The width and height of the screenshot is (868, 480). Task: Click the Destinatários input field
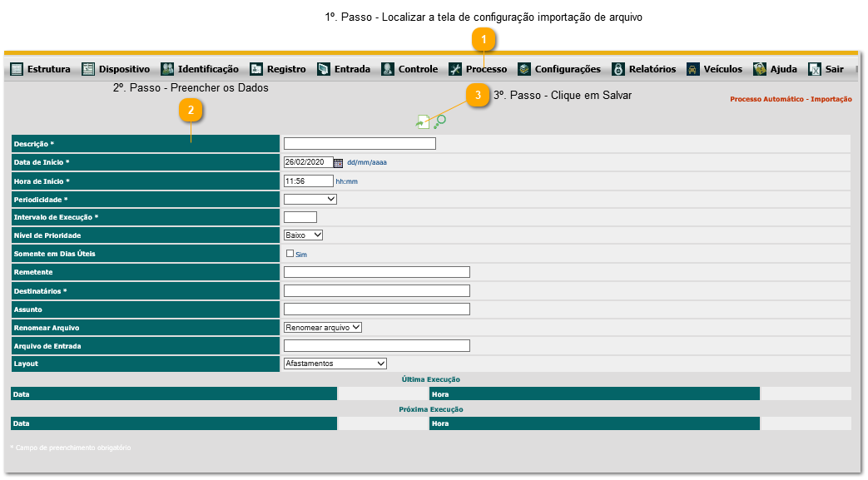376,290
